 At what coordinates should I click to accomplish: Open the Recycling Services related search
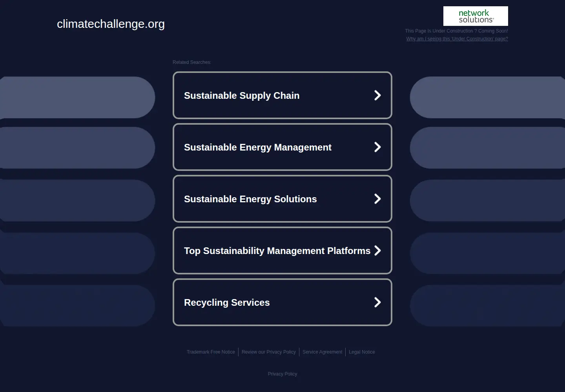(282, 302)
